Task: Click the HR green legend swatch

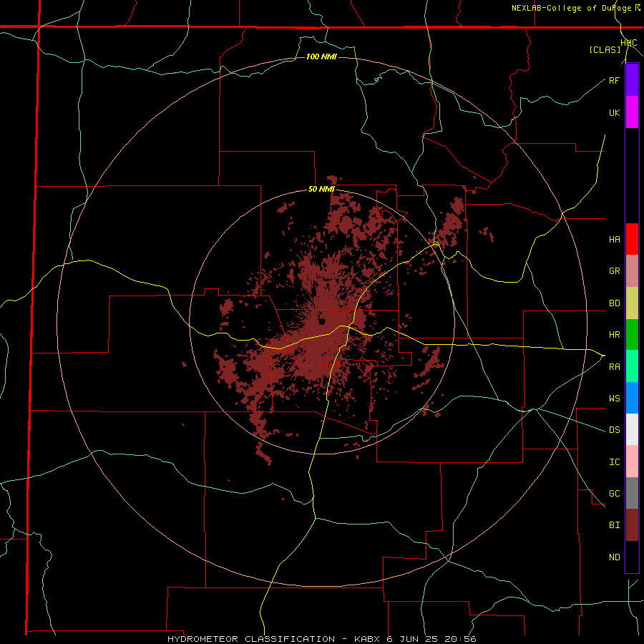Action: pos(632,335)
